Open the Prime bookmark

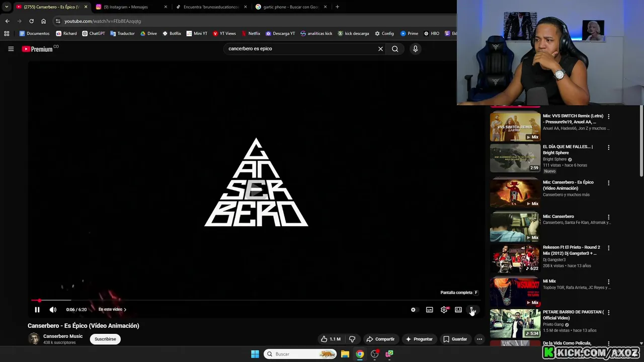pyautogui.click(x=410, y=34)
